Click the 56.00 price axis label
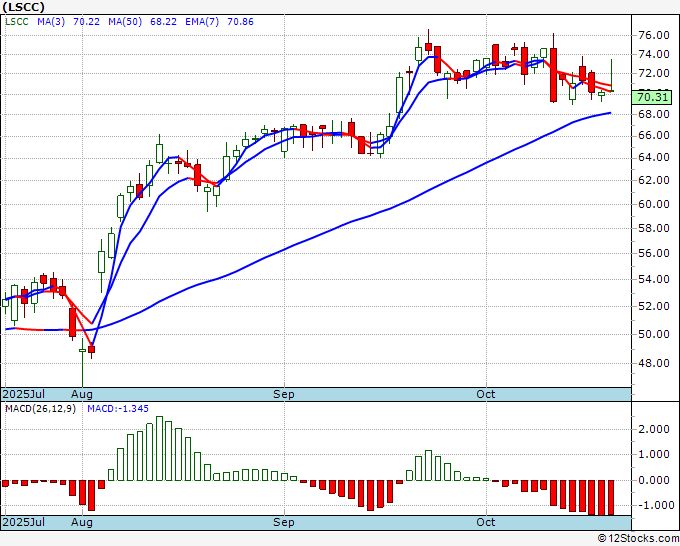The image size is (680, 546). [x=654, y=253]
